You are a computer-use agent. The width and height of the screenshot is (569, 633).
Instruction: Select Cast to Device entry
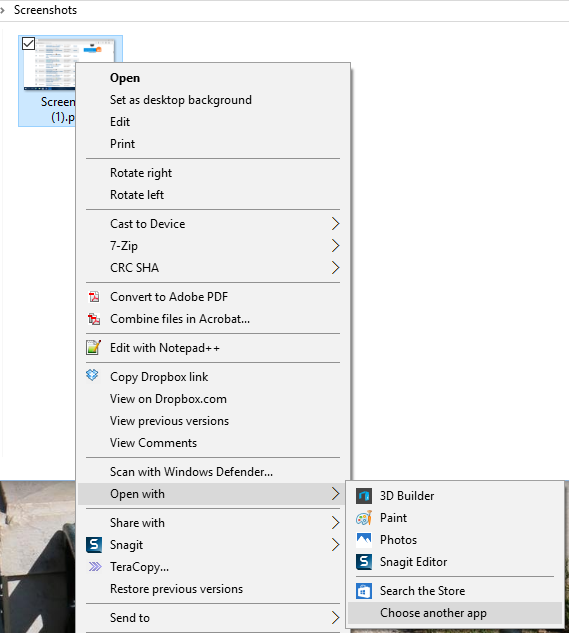[x=213, y=224]
